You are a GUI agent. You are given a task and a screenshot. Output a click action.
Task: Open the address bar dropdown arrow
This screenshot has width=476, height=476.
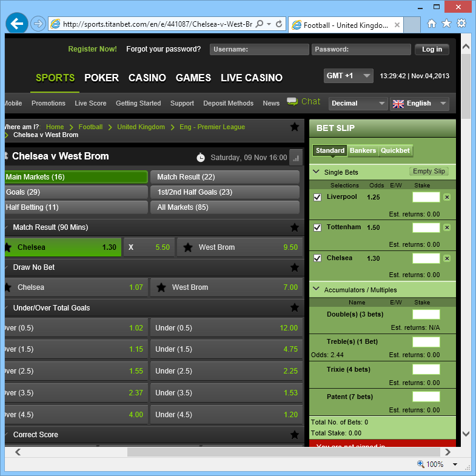[x=269, y=24]
